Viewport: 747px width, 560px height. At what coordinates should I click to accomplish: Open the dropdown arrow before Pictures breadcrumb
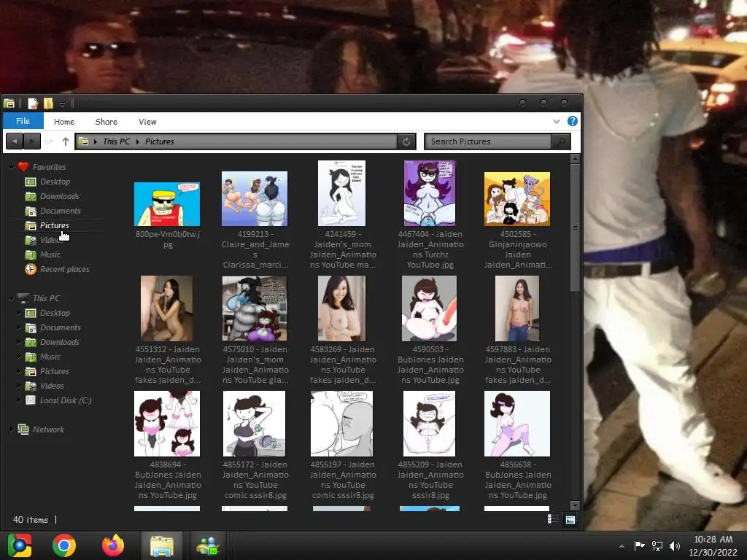click(x=138, y=141)
